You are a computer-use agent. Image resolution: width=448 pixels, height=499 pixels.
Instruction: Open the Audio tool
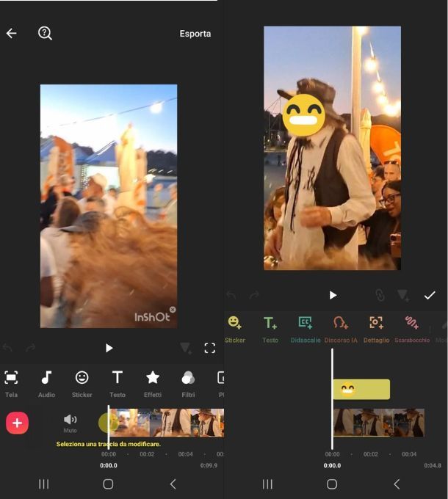[x=46, y=384]
